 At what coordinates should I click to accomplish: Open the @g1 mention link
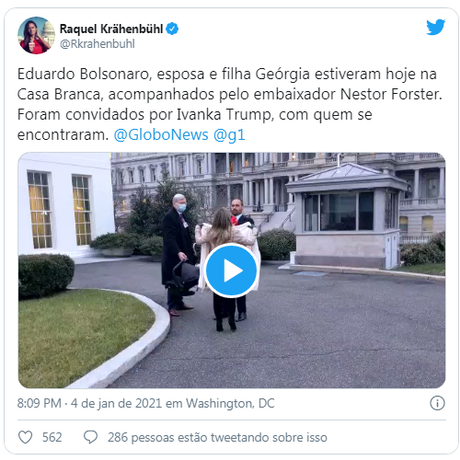[229, 135]
